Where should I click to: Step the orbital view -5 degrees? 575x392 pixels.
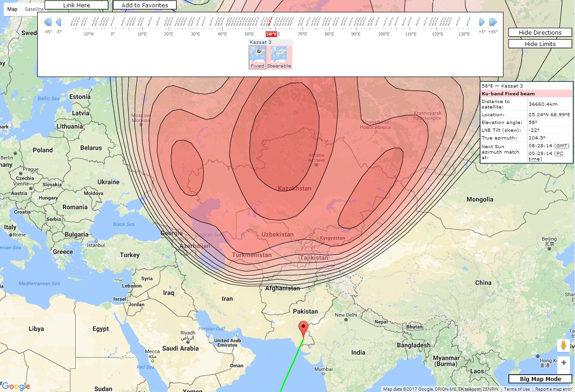(58, 22)
